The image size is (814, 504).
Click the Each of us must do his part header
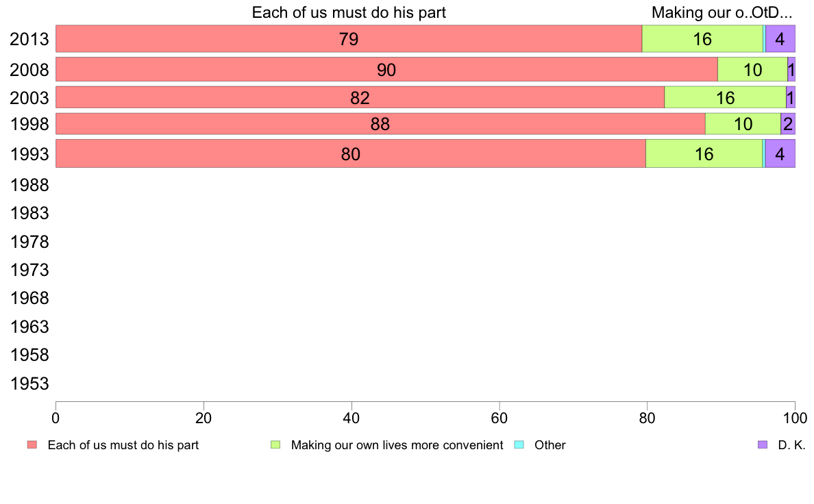pos(349,12)
